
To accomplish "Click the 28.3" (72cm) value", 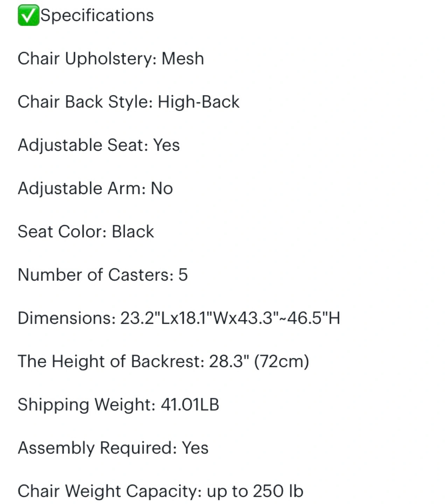I will point(259,362).
